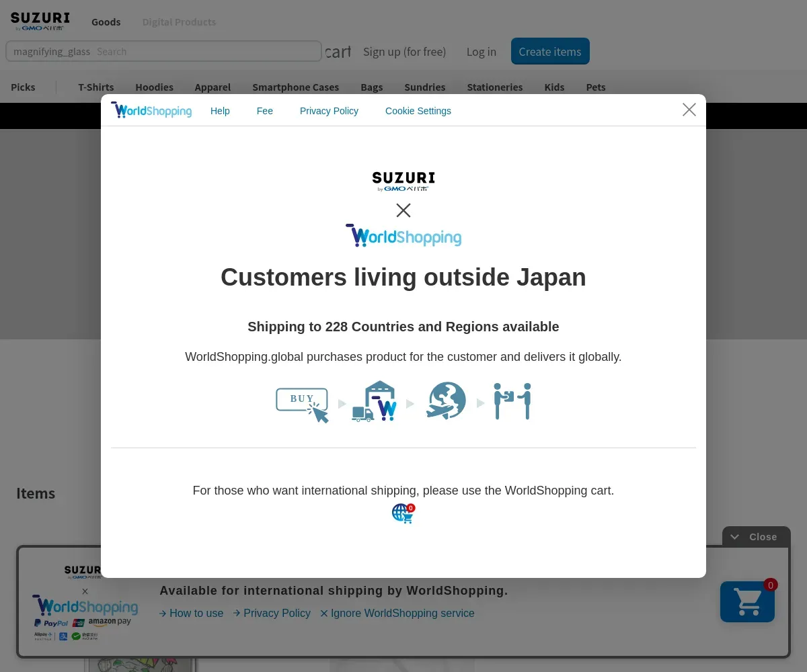Click Ignore WorldShopping service link

tap(397, 613)
